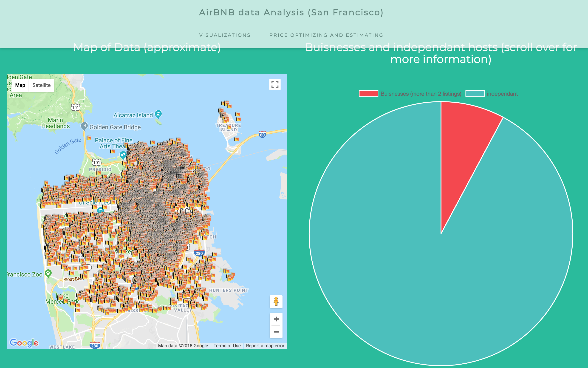The height and width of the screenshot is (368, 588).
Task: Click the Visitacion Valley map label
Action: coord(181,308)
